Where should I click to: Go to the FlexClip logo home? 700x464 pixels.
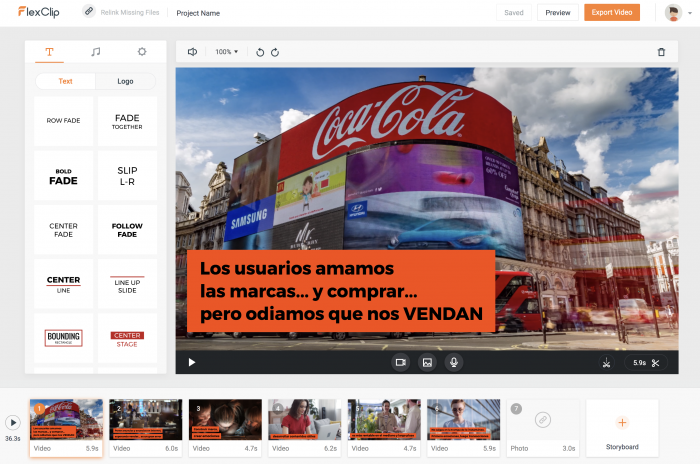38,12
